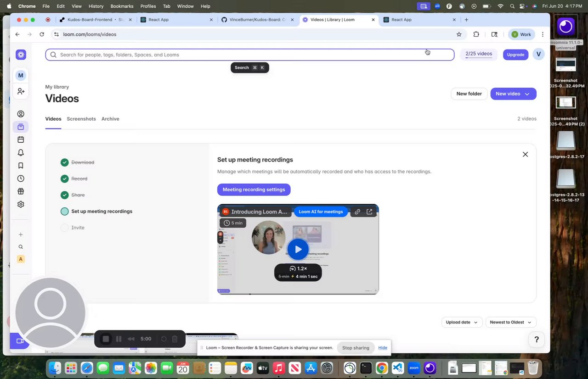Expand the New video dropdown

point(527,94)
